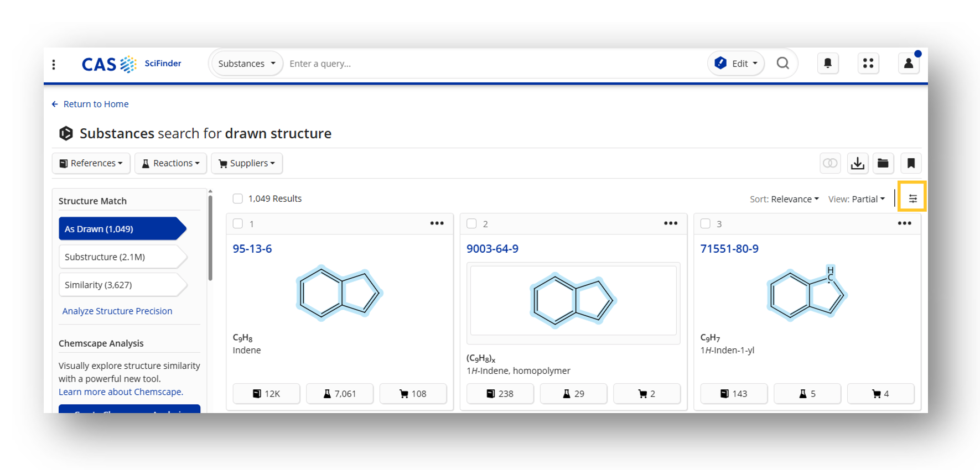Open CAS number 71551-80-9 link
980x470 pixels.
(729, 249)
